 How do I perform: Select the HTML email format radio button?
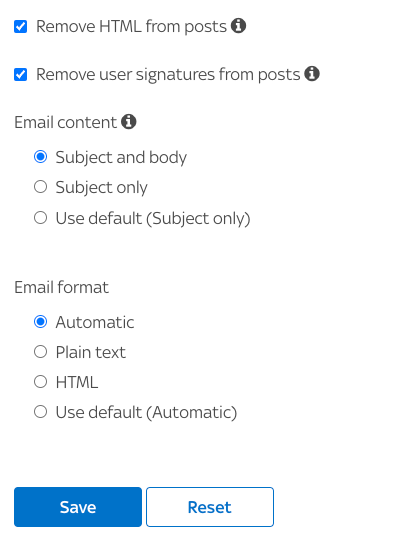(40, 382)
